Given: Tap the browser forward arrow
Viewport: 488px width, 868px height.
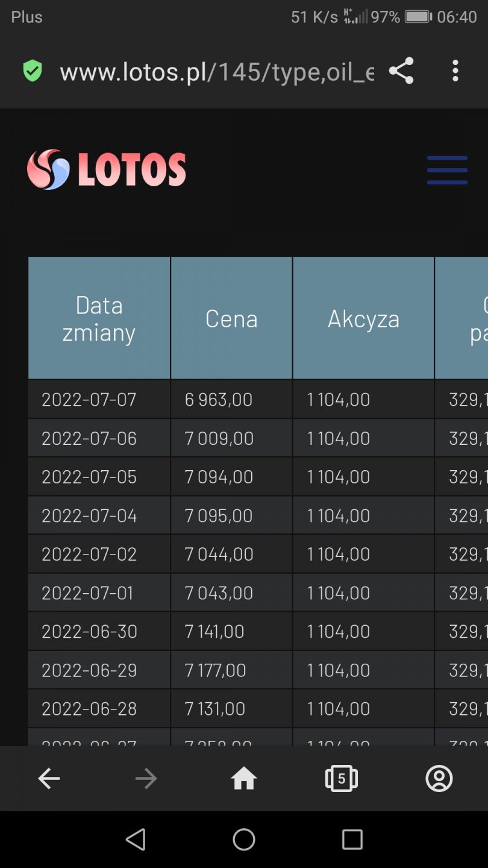Looking at the screenshot, I should click(x=146, y=779).
